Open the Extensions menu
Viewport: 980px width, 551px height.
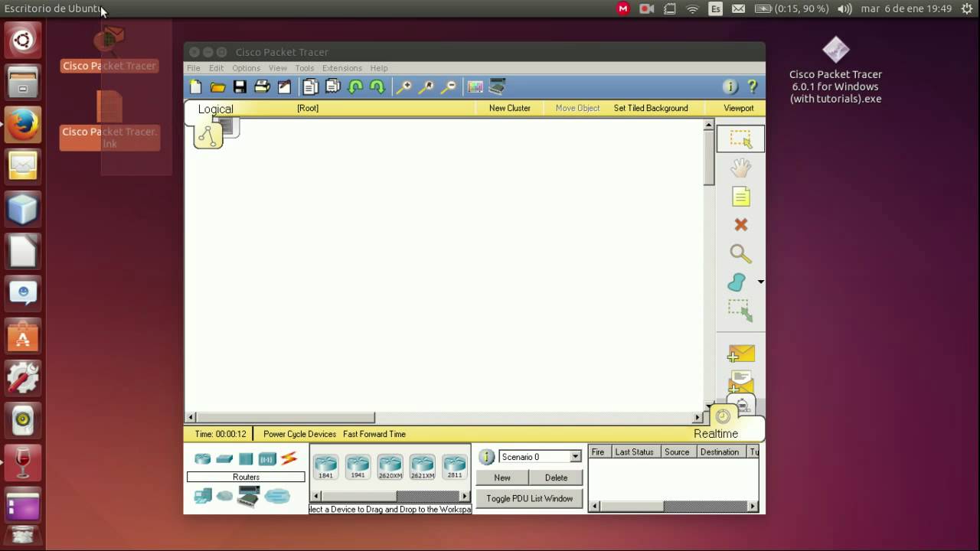pyautogui.click(x=342, y=68)
